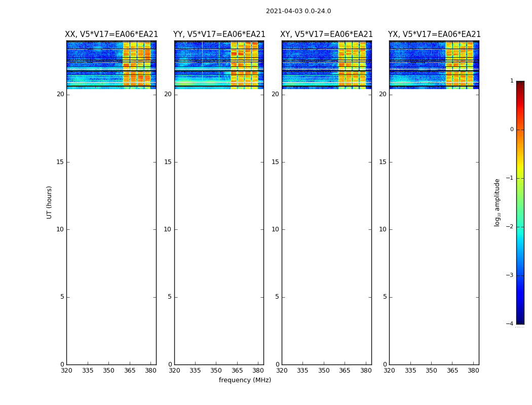Click the 20 tick on the XX y-axis
This screenshot has height=405, width=532.
pyautogui.click(x=60, y=94)
